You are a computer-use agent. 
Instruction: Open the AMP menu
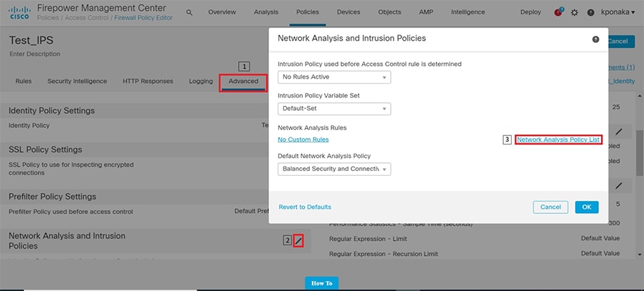click(426, 12)
